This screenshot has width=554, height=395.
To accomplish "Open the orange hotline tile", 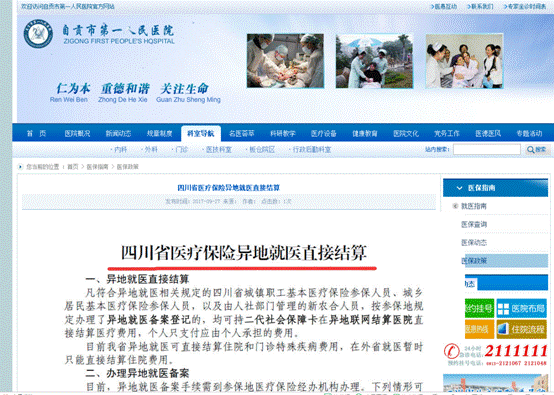I will tap(479, 329).
